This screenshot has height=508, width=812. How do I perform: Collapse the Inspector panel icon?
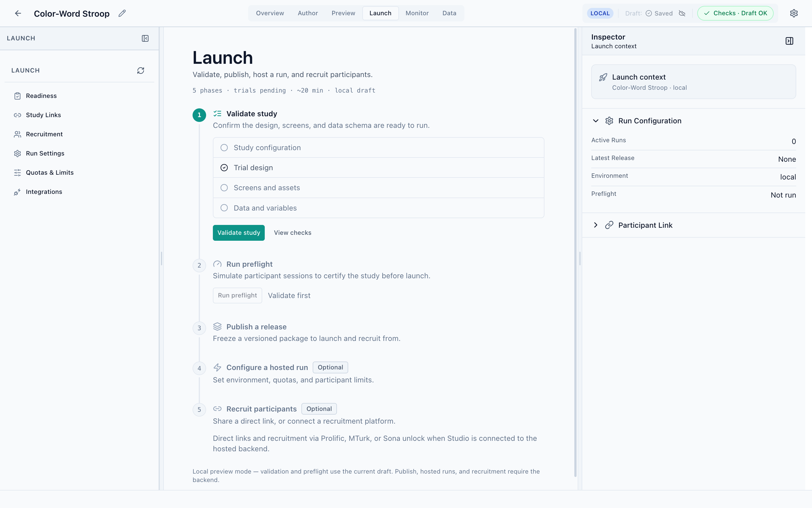[x=789, y=41]
